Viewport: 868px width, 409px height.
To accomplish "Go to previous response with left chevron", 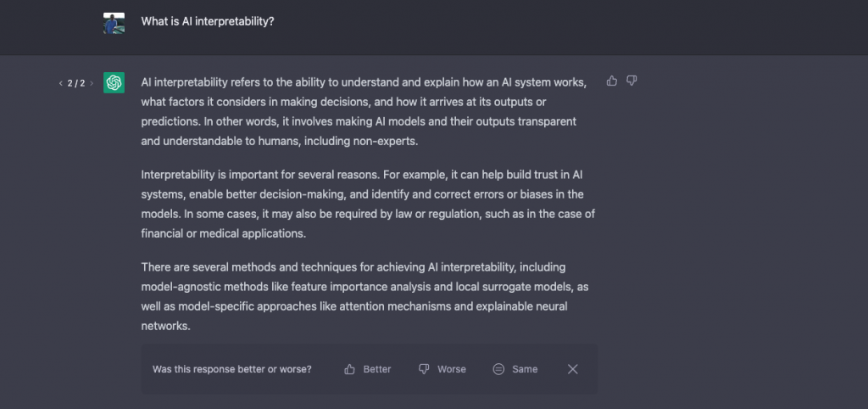I will point(60,84).
